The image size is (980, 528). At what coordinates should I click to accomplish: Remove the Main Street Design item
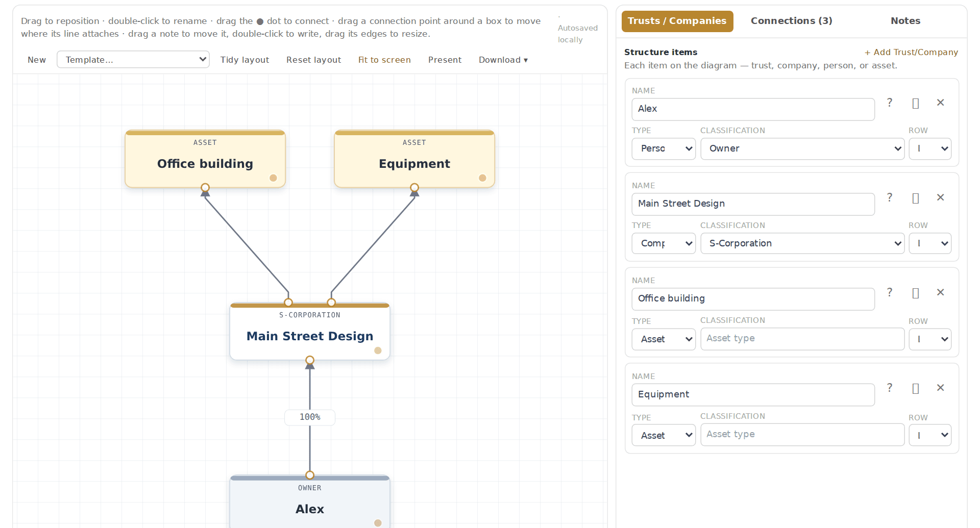tap(941, 197)
